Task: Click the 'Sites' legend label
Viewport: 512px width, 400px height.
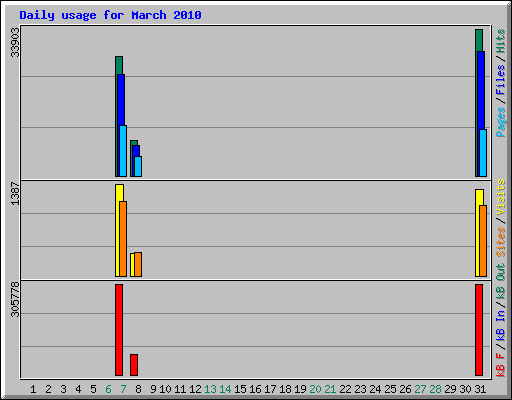Action: 501,242
